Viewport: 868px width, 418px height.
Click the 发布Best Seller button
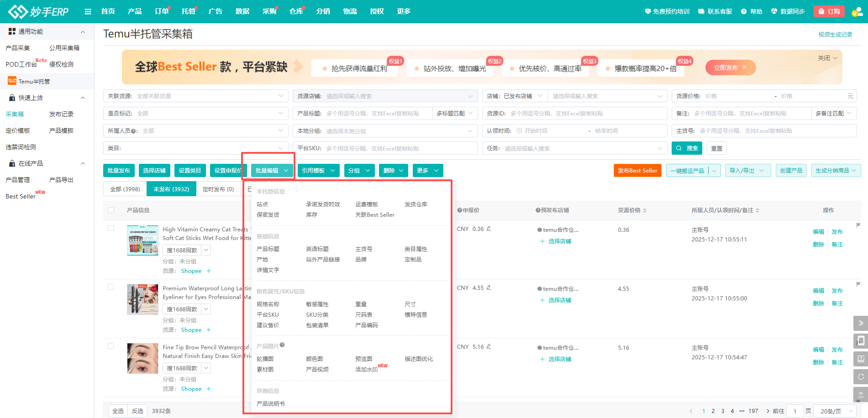637,170
